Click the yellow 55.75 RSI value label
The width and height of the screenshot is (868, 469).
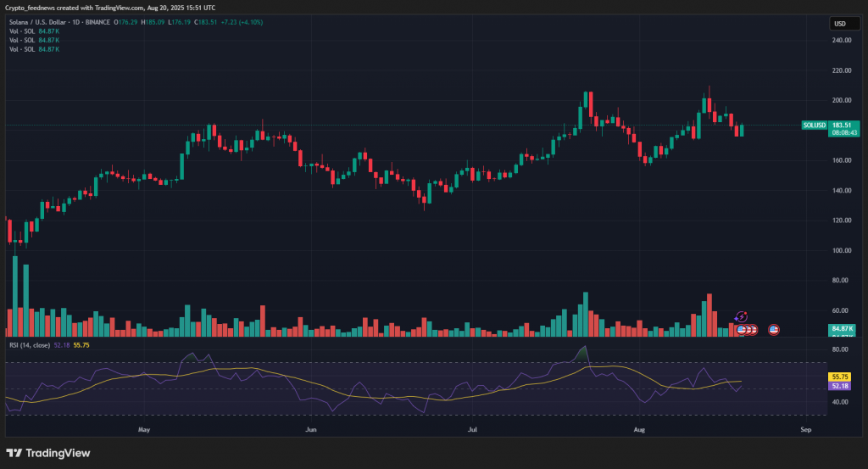click(x=841, y=377)
